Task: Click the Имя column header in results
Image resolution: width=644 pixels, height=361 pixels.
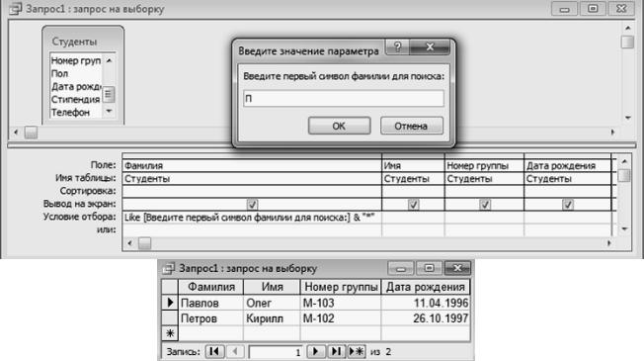Action: 272,287
